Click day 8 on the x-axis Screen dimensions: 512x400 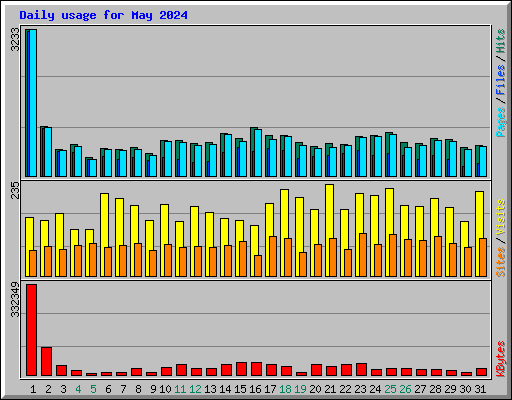(x=138, y=389)
